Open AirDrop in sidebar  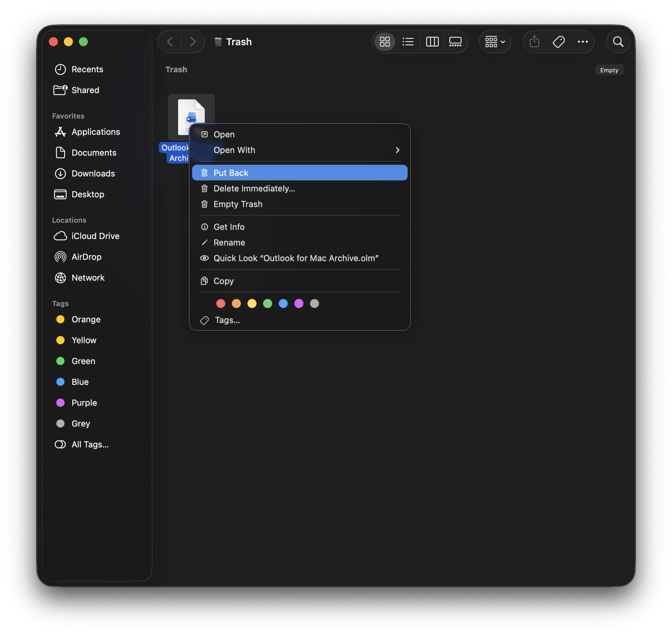pos(86,257)
